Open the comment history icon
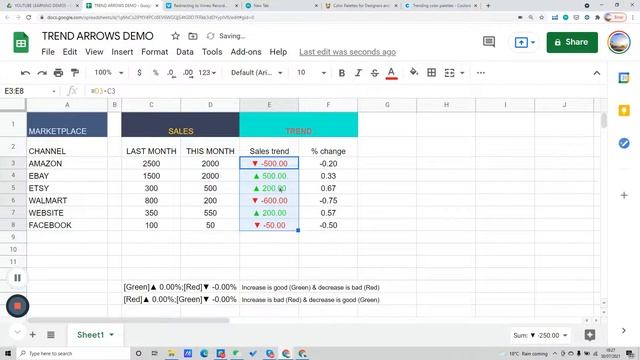 pos(489,42)
